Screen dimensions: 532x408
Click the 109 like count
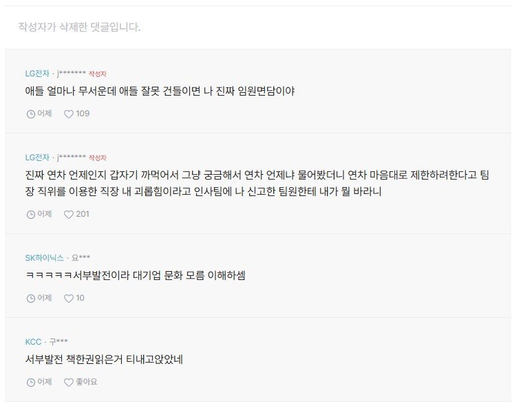tap(83, 114)
